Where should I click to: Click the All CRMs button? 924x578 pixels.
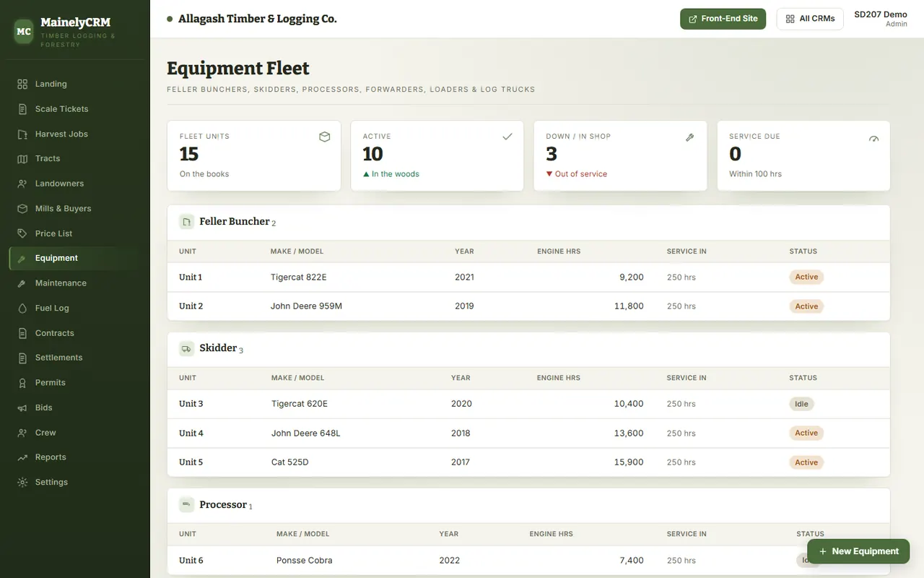tap(810, 19)
